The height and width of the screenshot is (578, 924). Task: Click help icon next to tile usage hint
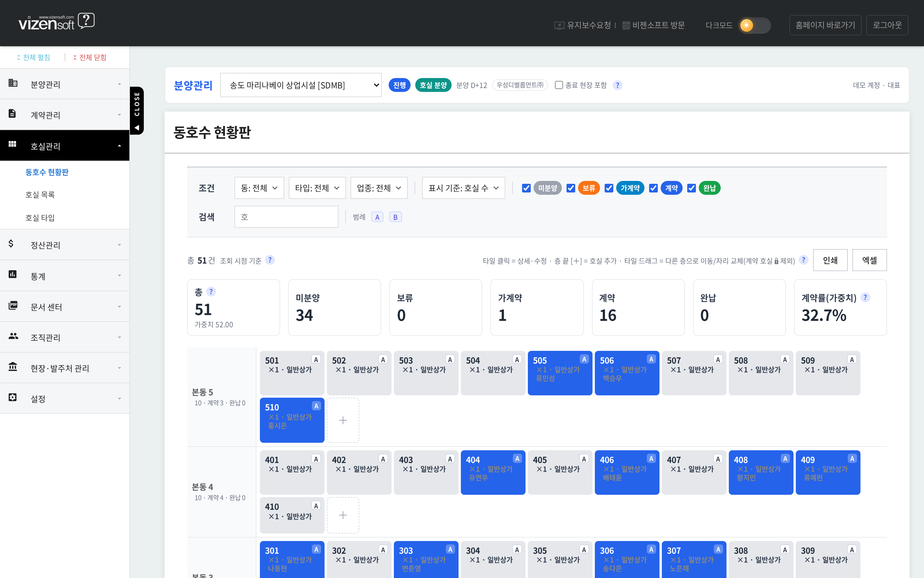tap(803, 260)
